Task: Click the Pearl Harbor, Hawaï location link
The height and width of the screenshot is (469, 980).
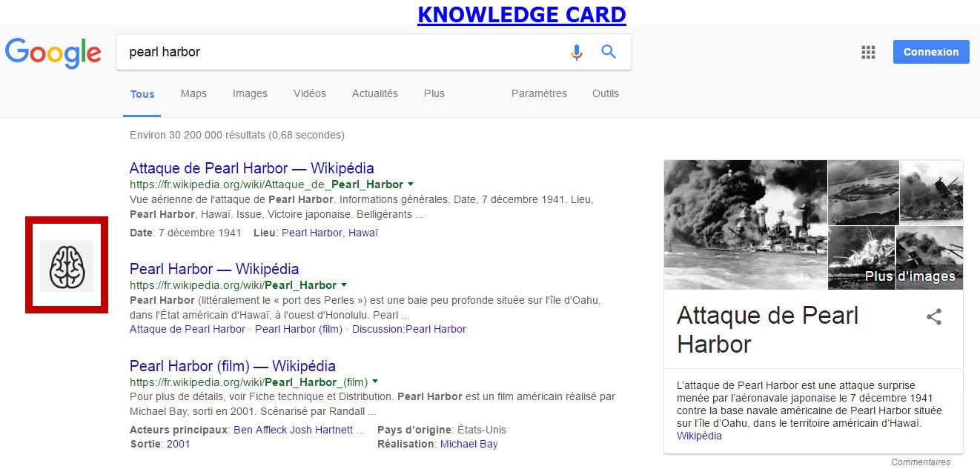Action: (x=330, y=233)
